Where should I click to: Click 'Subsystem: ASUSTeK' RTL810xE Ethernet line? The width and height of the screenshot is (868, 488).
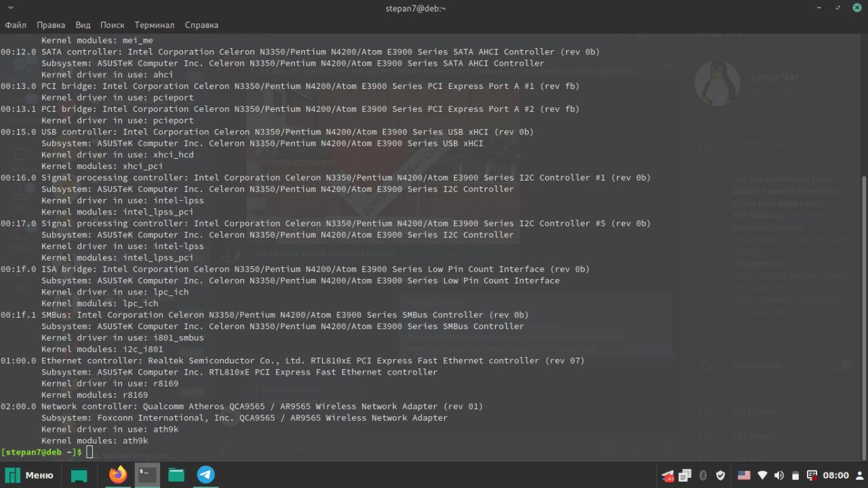[x=239, y=372]
